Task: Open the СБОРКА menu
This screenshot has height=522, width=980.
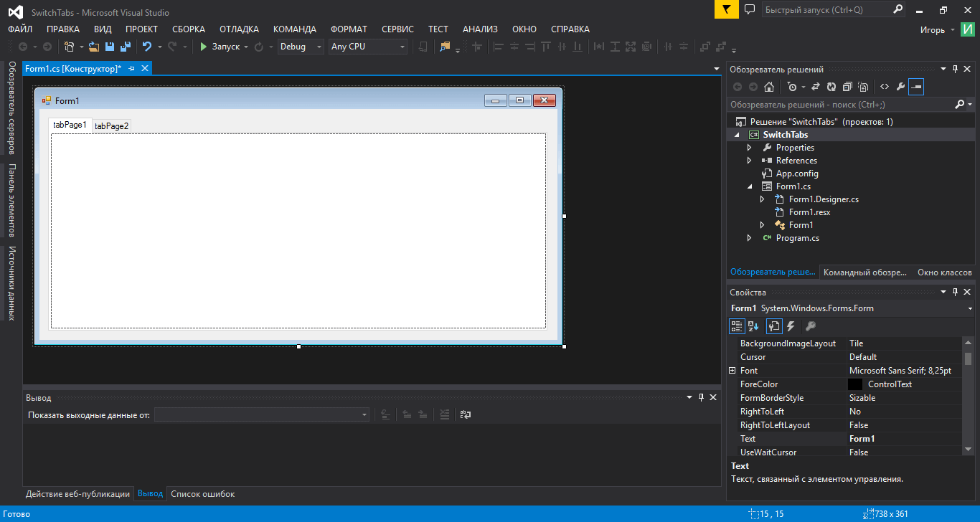Action: tap(189, 29)
